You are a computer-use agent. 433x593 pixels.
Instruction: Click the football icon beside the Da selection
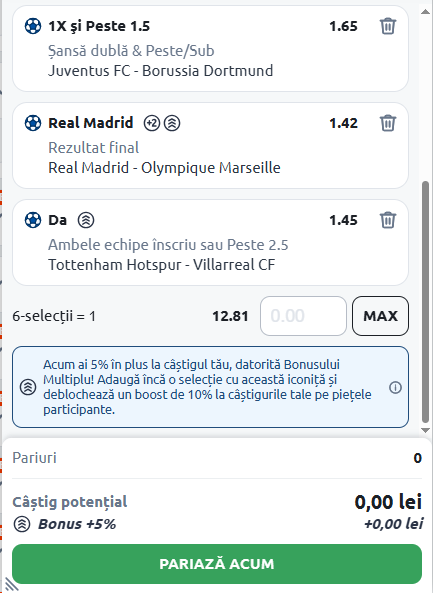pos(33,220)
